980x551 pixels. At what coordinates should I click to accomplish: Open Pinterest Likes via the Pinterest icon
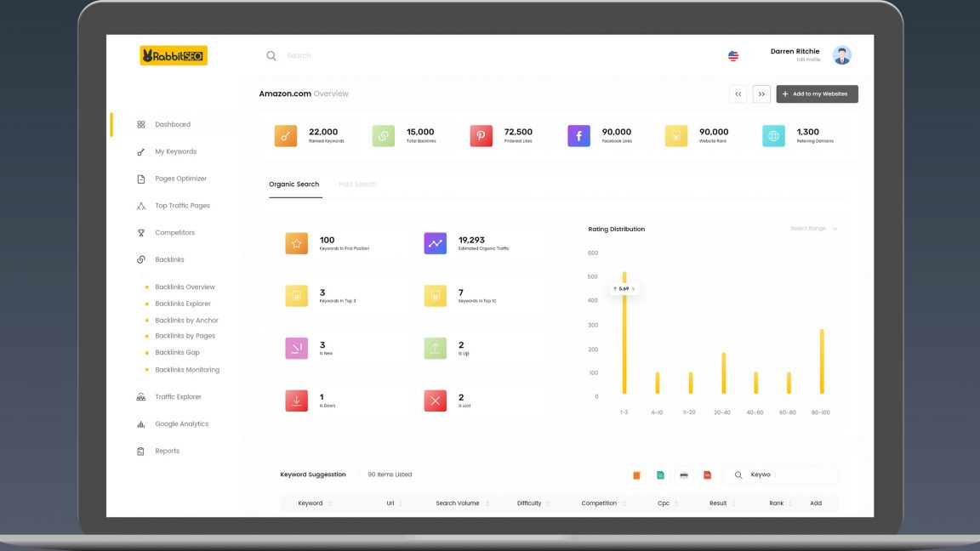(481, 135)
